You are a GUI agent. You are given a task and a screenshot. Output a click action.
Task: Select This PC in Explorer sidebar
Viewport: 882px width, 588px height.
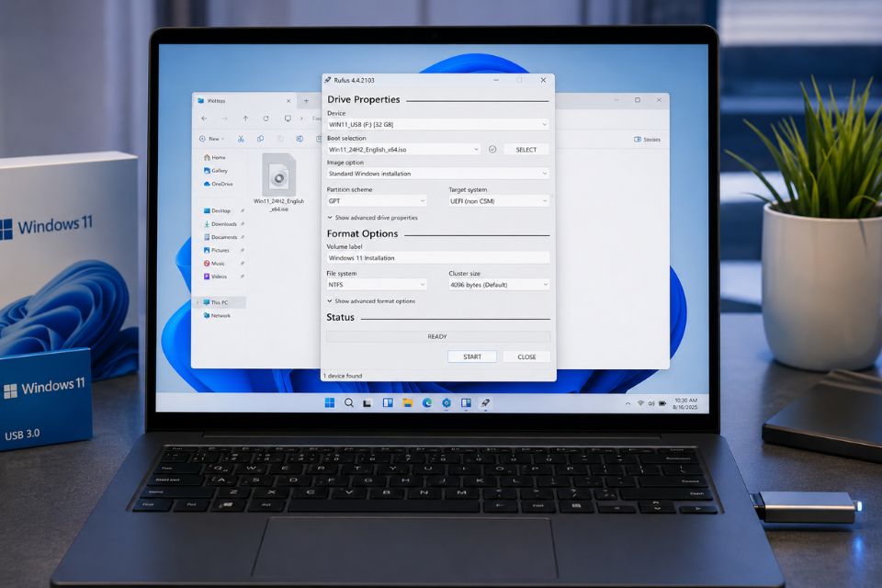coord(220,302)
